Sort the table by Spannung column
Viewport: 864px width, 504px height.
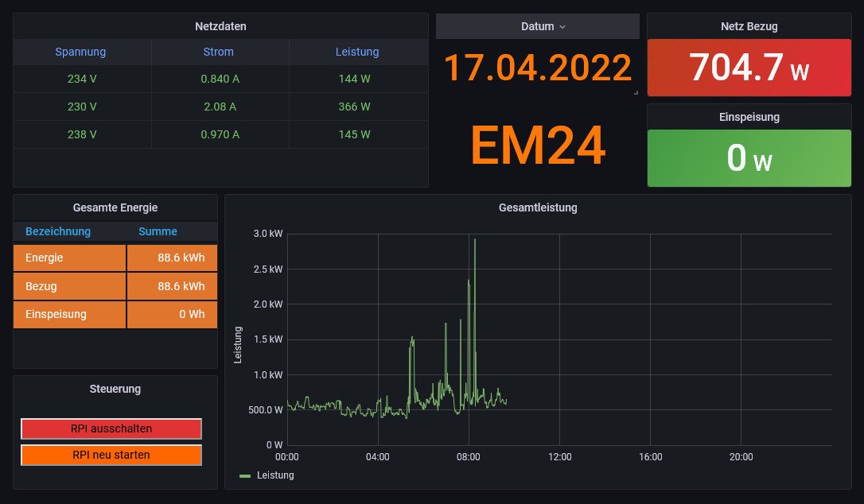click(80, 52)
